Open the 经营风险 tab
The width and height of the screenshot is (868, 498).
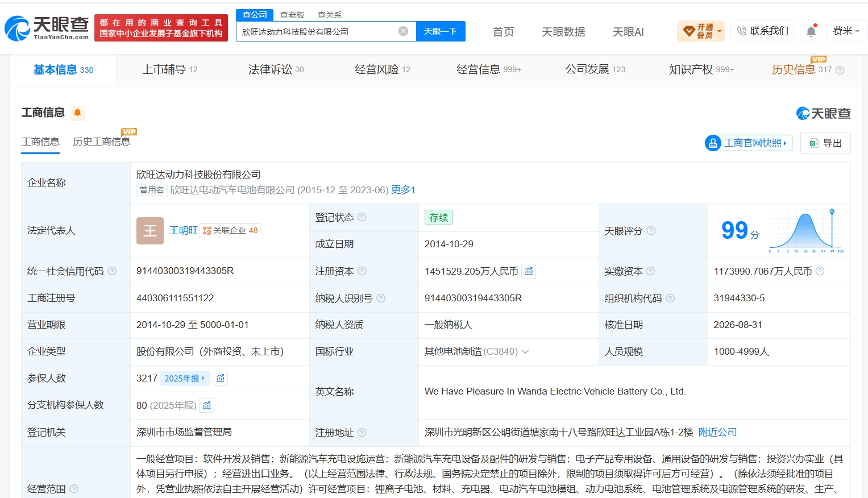coord(382,70)
